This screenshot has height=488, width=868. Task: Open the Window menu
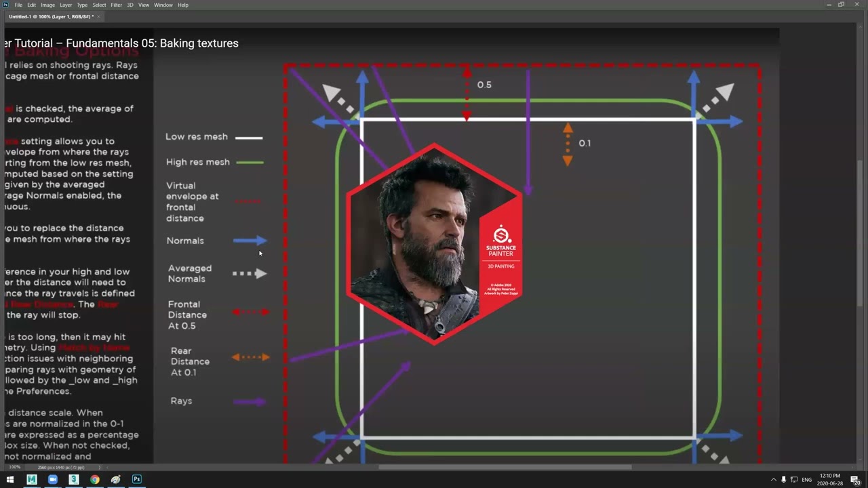point(163,5)
